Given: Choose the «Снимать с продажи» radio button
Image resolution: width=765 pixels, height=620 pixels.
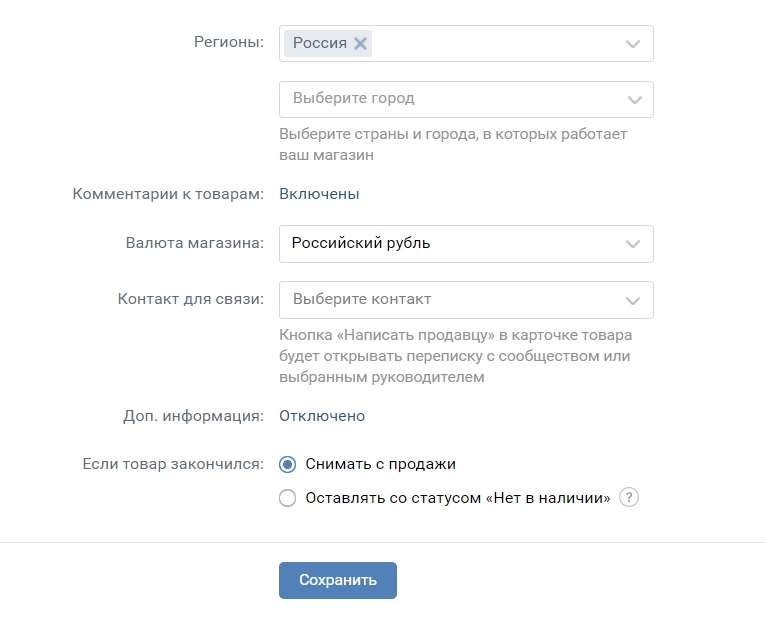Looking at the screenshot, I should click(288, 465).
